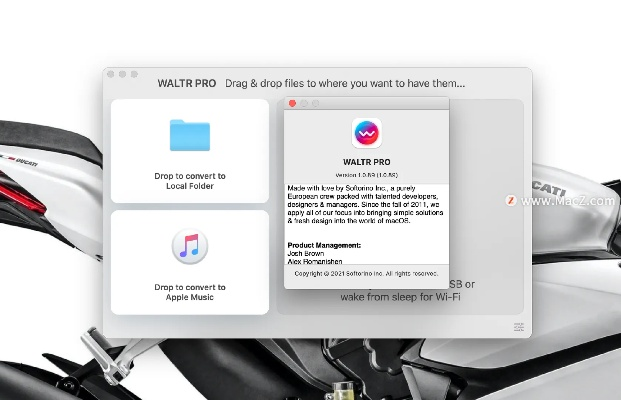Select the 'Drop to convert to Apple Music' label

point(190,292)
